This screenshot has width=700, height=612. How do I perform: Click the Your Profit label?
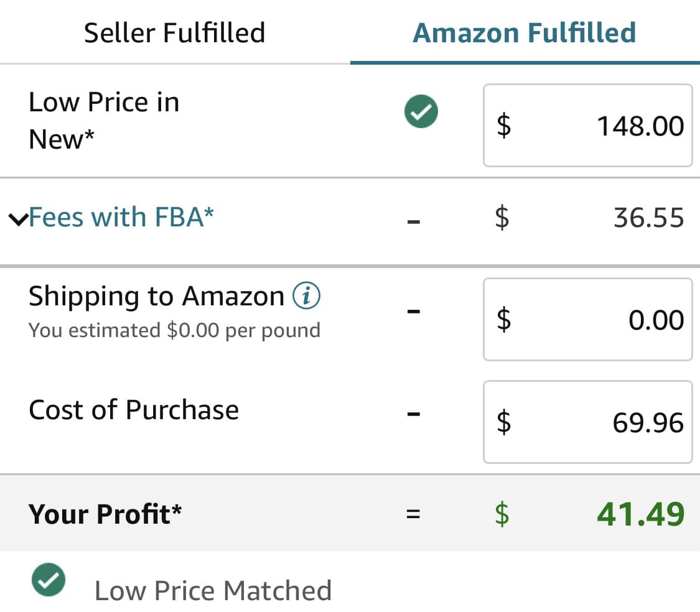(x=105, y=514)
